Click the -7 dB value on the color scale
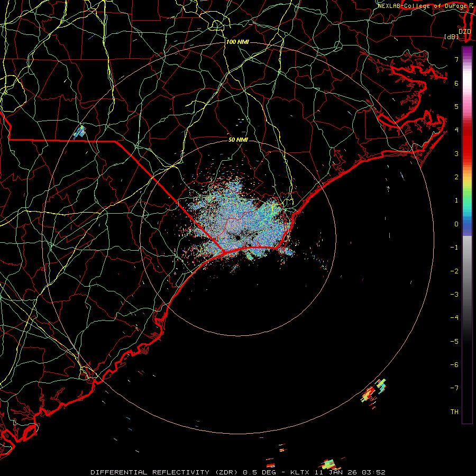 pyautogui.click(x=454, y=388)
